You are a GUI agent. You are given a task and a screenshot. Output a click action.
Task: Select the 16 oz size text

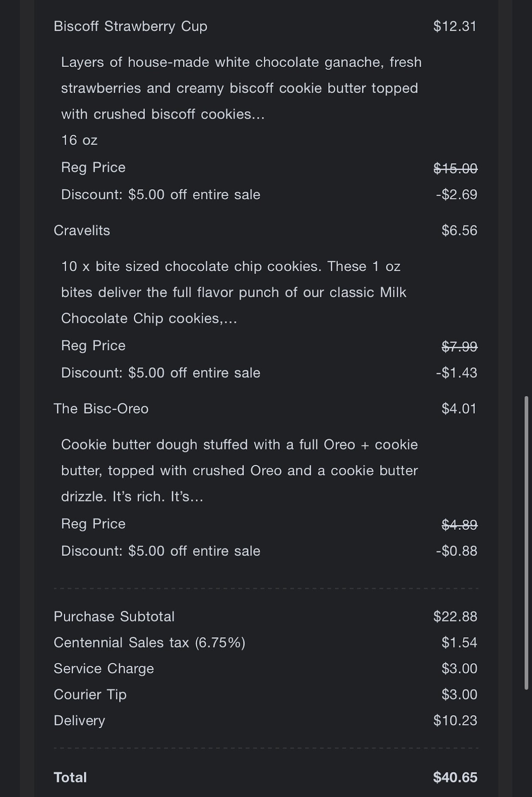79,140
